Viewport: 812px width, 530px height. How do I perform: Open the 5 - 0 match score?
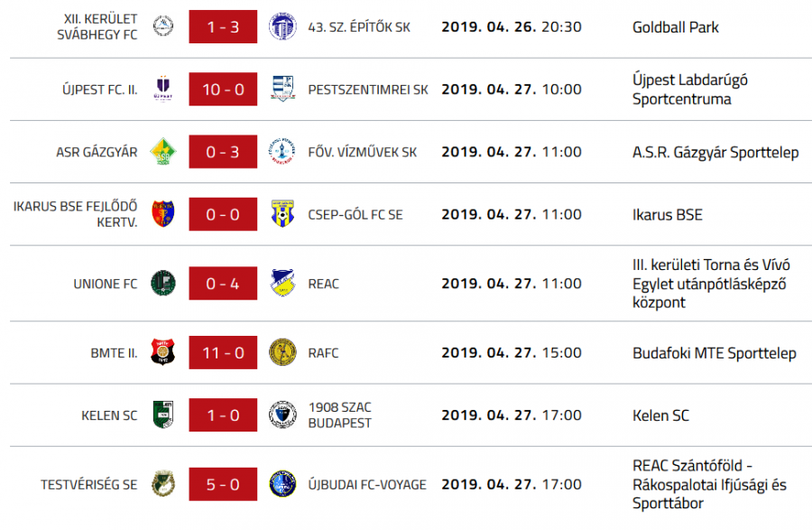pos(223,484)
